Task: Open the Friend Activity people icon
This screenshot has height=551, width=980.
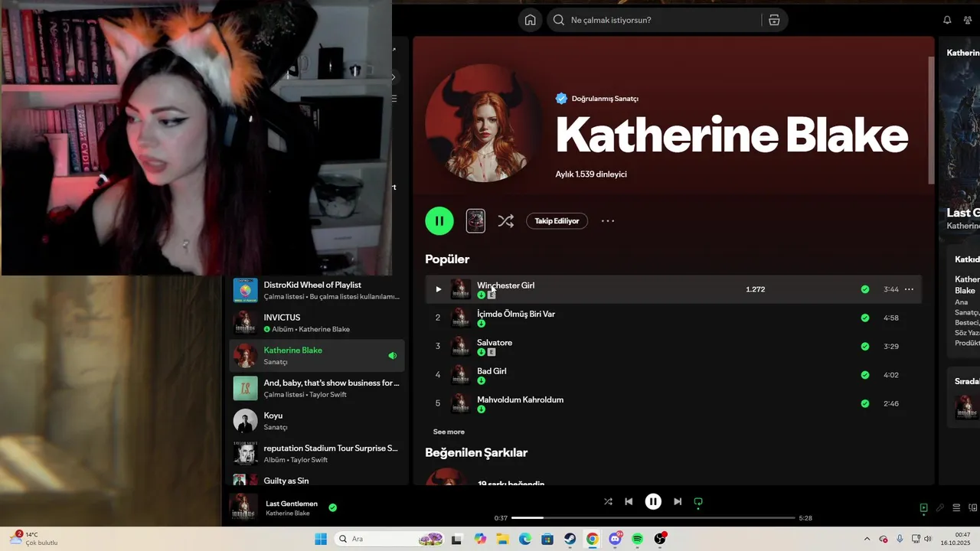Action: (x=968, y=20)
